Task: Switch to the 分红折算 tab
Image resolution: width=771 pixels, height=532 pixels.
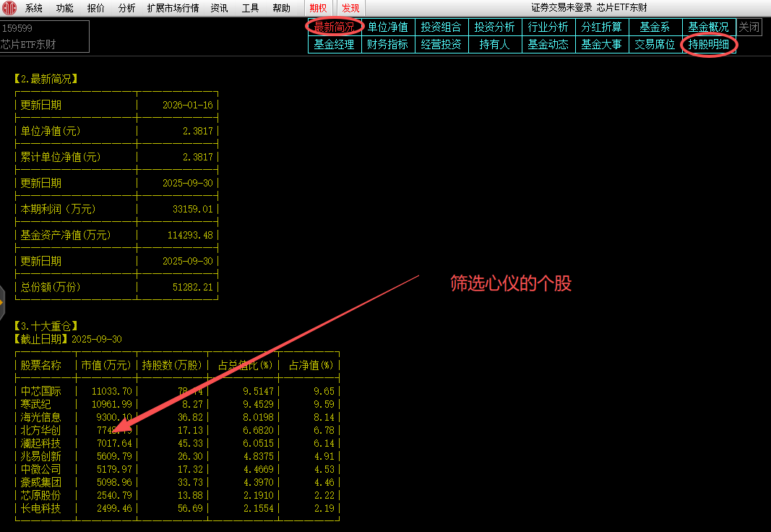Action: (x=602, y=27)
